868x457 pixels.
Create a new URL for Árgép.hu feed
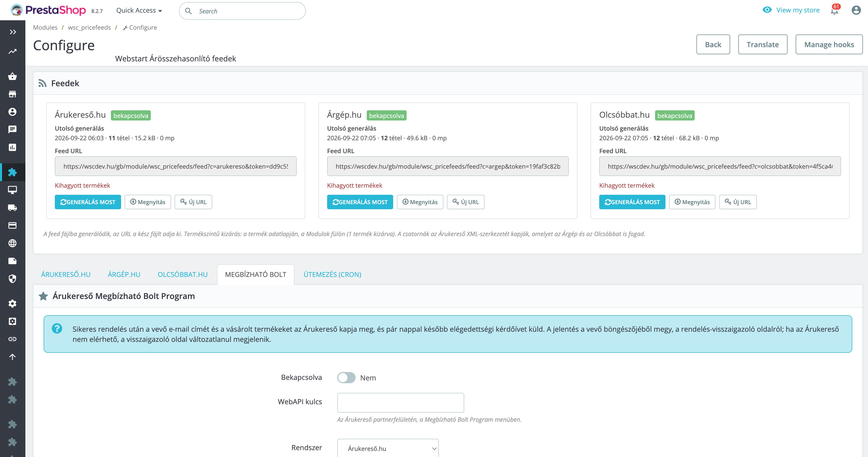coord(466,202)
